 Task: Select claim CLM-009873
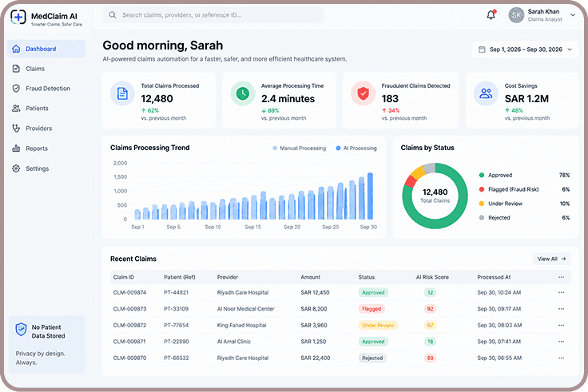click(129, 309)
